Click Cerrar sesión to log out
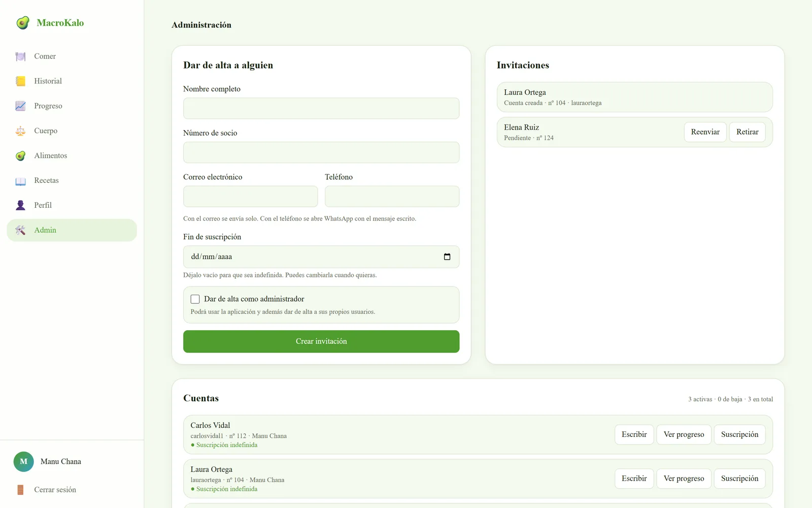Image resolution: width=812 pixels, height=508 pixels. pos(72,490)
